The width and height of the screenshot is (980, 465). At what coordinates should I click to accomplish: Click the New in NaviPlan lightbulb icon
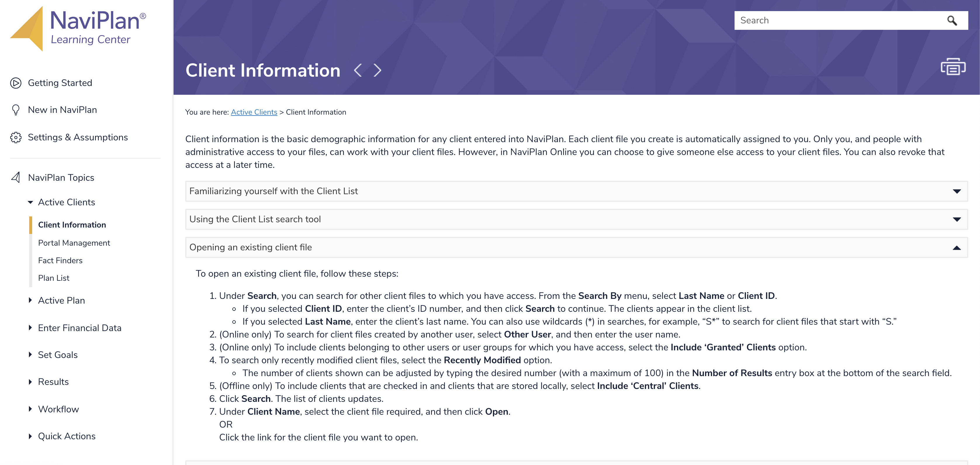click(15, 110)
